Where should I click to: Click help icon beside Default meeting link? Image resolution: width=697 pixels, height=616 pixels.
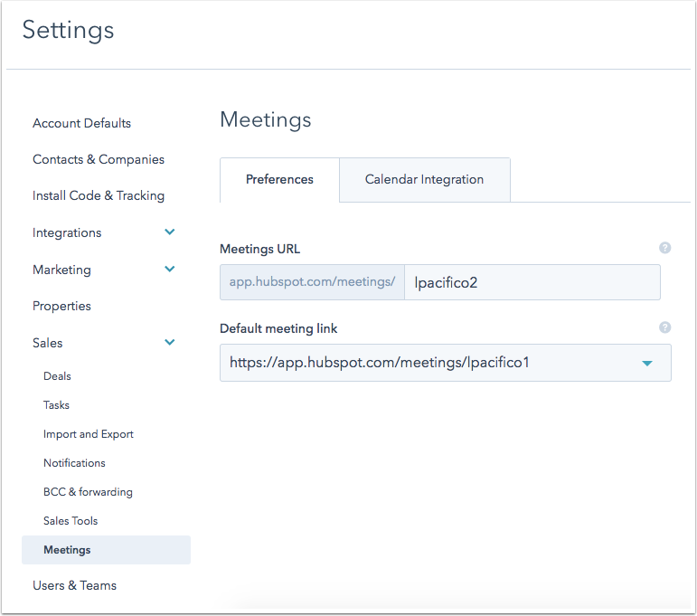664,327
